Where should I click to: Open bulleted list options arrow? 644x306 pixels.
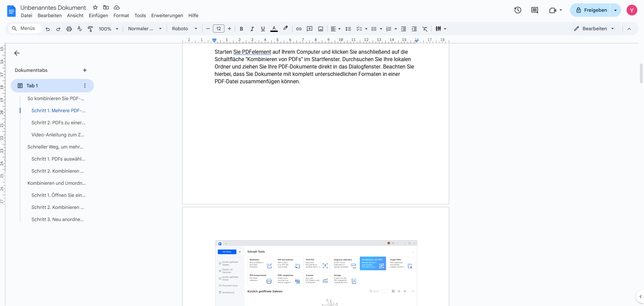pyautogui.click(x=381, y=29)
